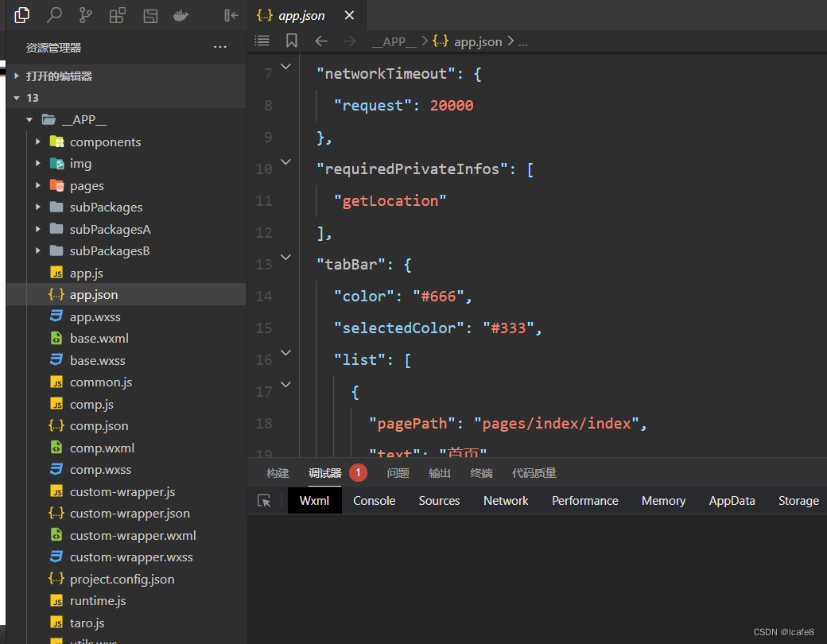Switch to the Network tab

505,501
